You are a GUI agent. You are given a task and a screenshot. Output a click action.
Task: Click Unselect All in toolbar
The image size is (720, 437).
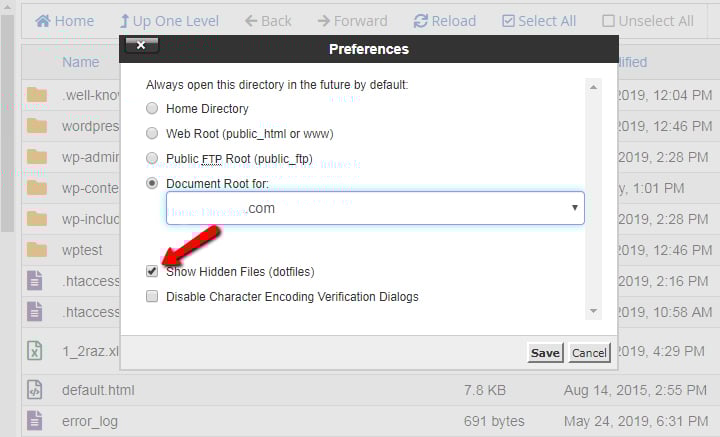(647, 21)
